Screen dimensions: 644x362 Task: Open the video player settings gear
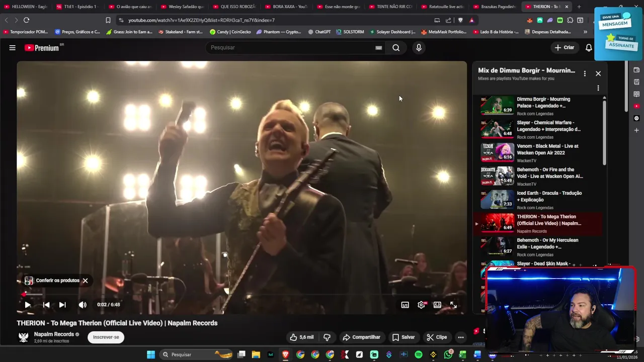pyautogui.click(x=422, y=305)
